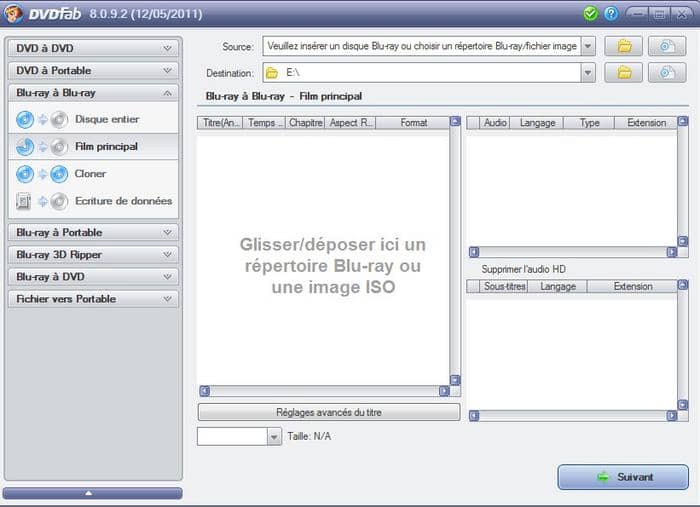Choose source image file with disc icon button
Viewport: 700px width, 507px height.
click(x=667, y=46)
